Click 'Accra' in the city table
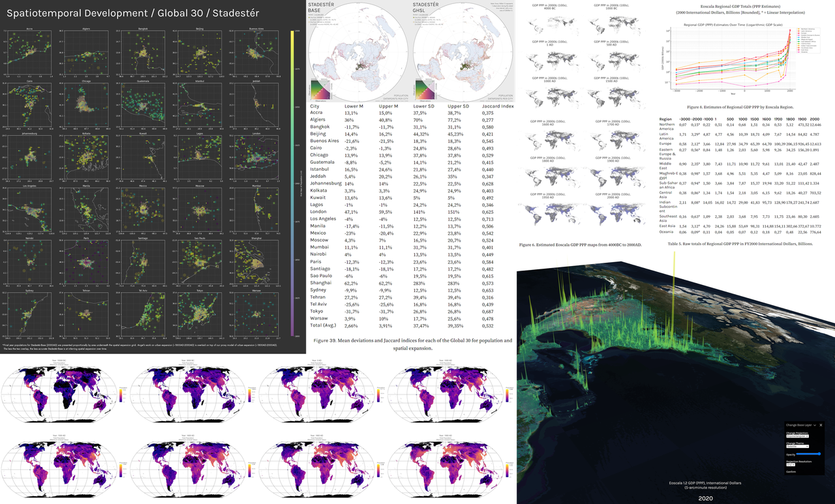The width and height of the screenshot is (835, 504). coord(317,113)
